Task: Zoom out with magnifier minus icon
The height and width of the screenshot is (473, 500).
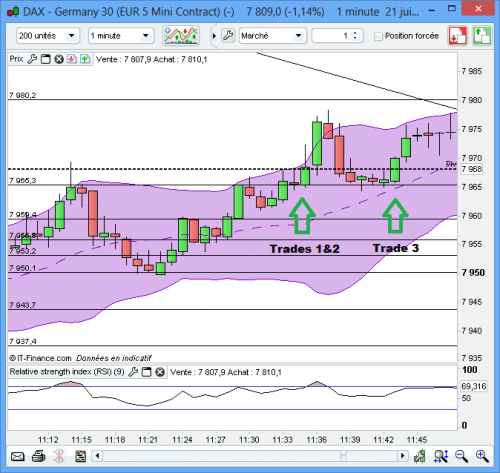Action: click(462, 456)
